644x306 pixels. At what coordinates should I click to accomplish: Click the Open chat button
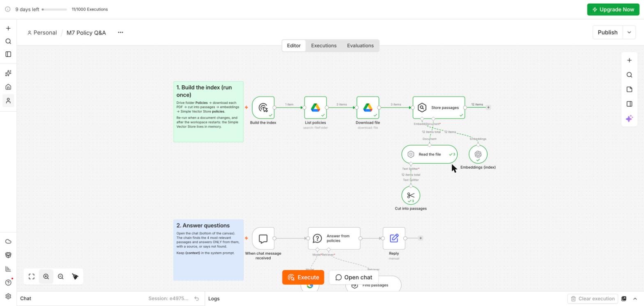[x=354, y=277]
